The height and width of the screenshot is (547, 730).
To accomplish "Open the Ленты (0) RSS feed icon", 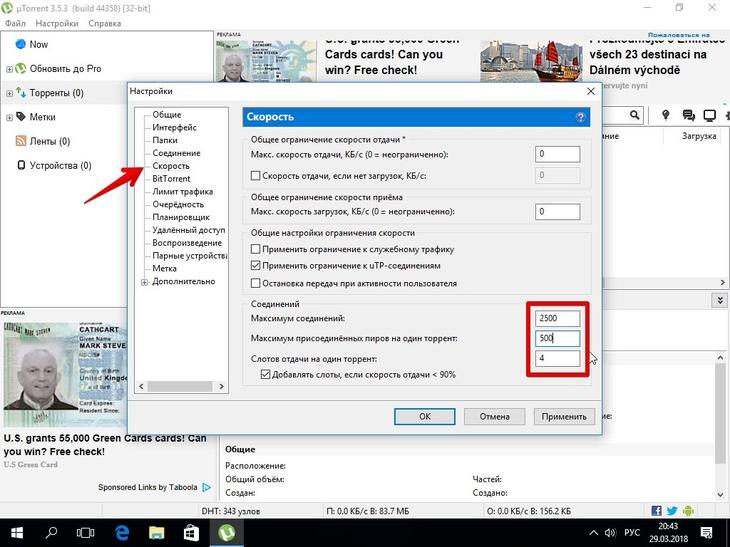I will coord(20,141).
